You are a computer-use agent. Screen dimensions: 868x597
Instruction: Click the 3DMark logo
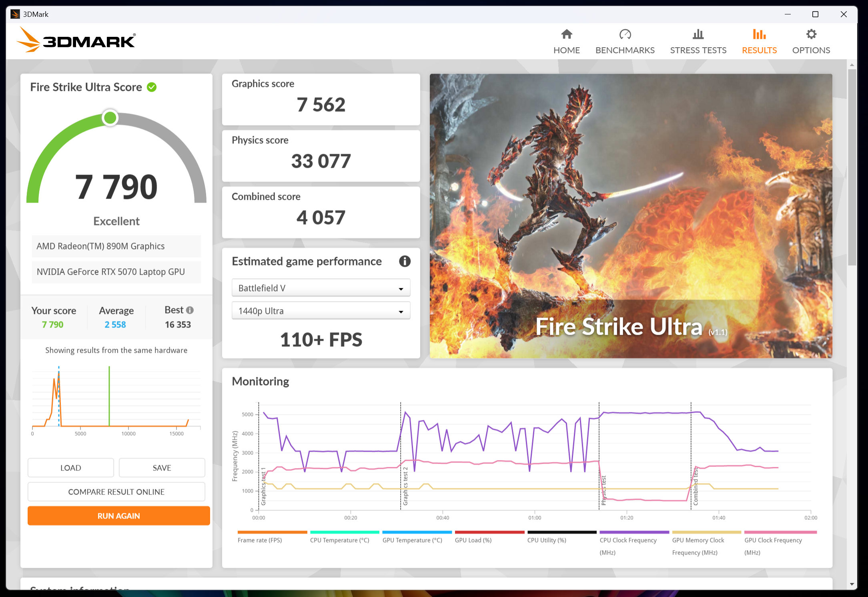click(76, 40)
